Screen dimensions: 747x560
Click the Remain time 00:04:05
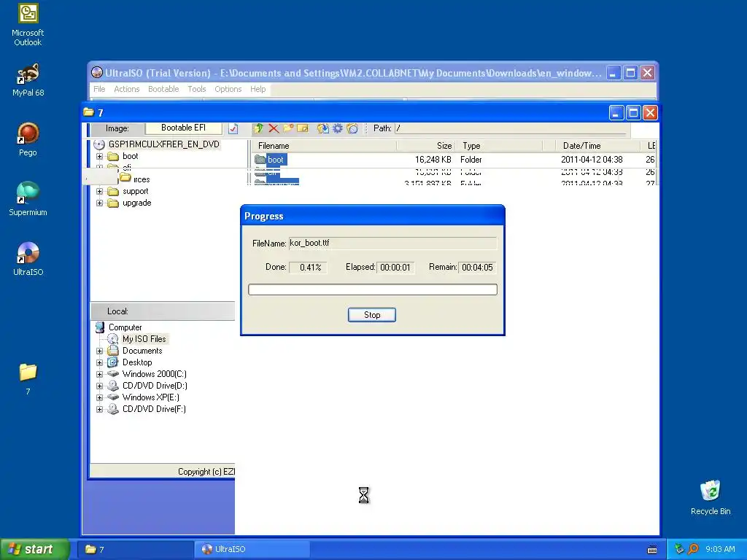(x=477, y=268)
